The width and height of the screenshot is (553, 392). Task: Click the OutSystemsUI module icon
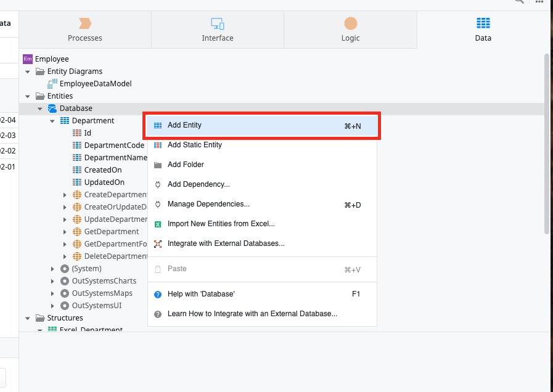(65, 306)
